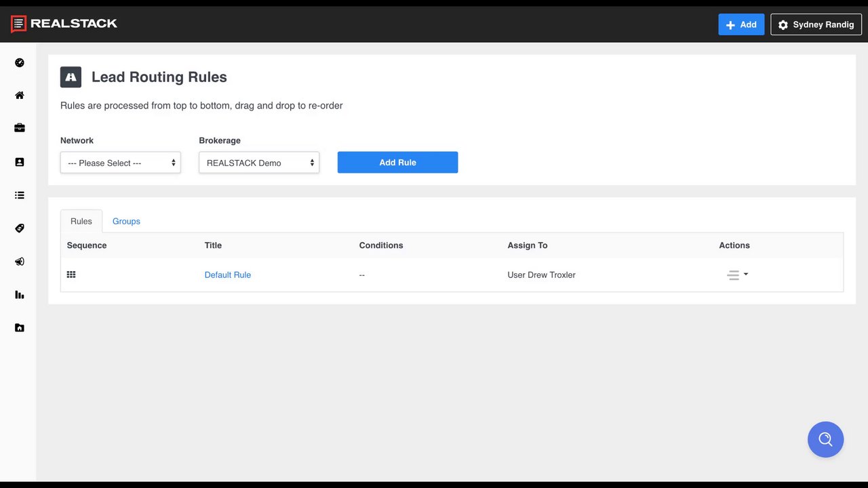Viewport: 868px width, 488px height.
Task: Open the dashboard gauge icon in sidebar
Action: pos(20,63)
